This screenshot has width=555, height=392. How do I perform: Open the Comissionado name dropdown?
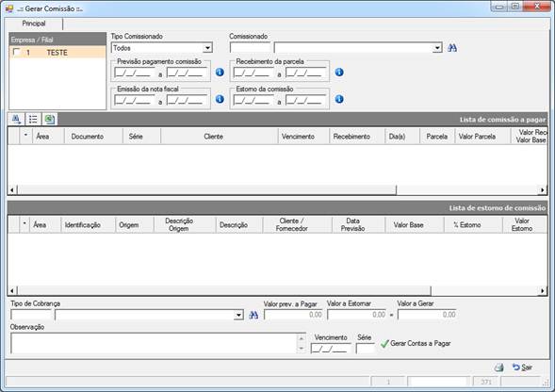tap(437, 48)
